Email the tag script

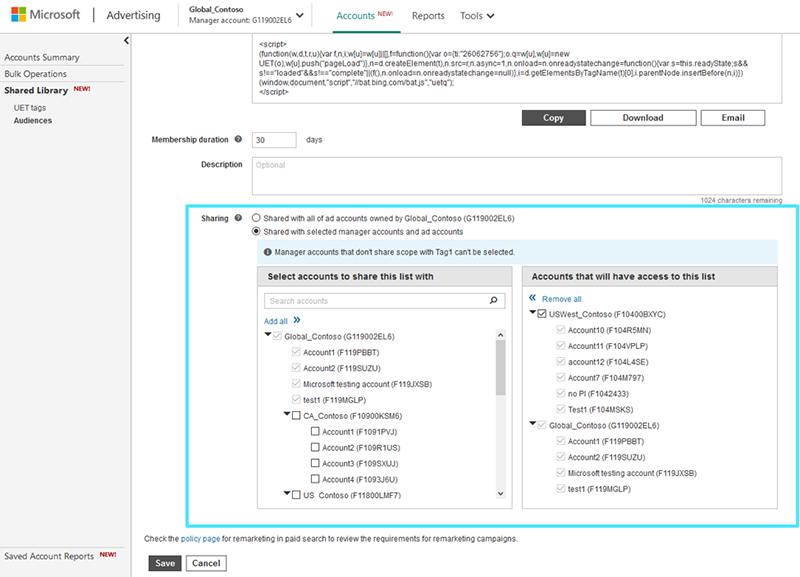[733, 118]
